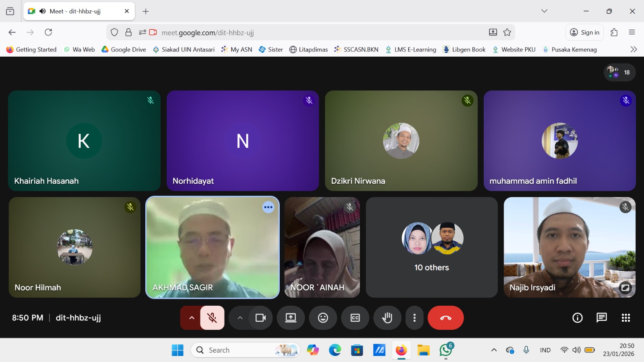Start presenting your screen
Screen dimensions: 644x362
(x=291, y=318)
